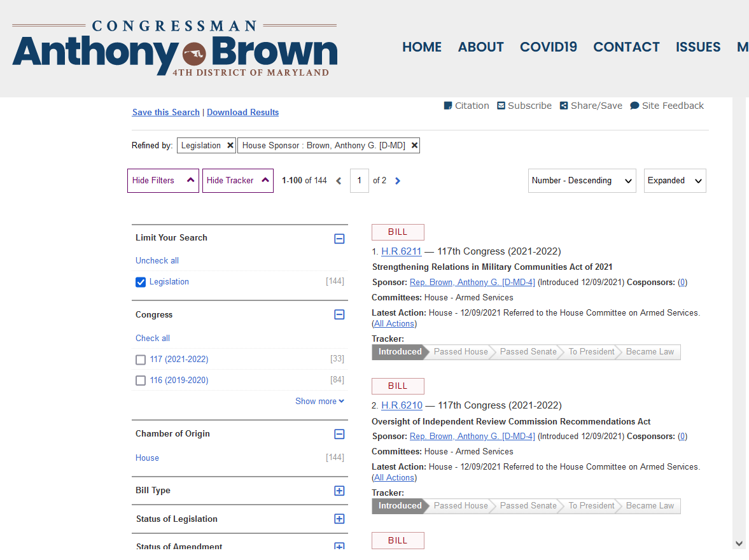Click the BILL label above H.R.6211
Screen dimensions: 749x560
pos(398,232)
